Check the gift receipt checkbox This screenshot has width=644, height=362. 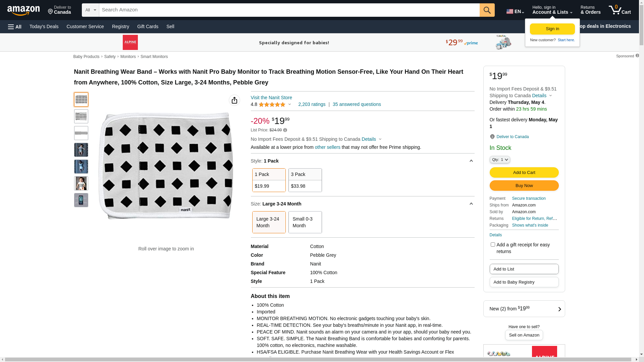coord(492,245)
